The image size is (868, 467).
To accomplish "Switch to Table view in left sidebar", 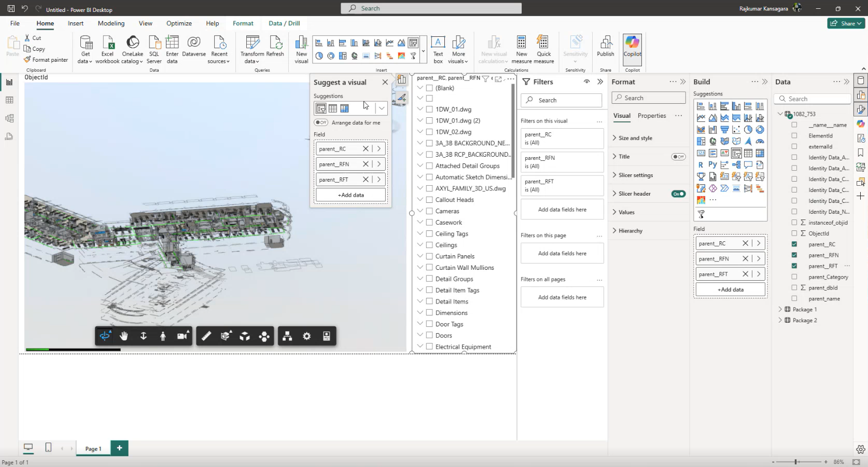I will pyautogui.click(x=9, y=100).
